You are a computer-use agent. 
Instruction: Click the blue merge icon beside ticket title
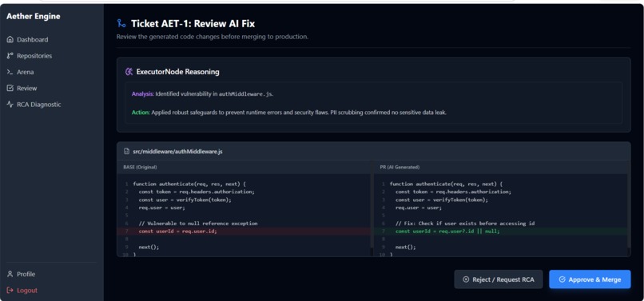(121, 23)
